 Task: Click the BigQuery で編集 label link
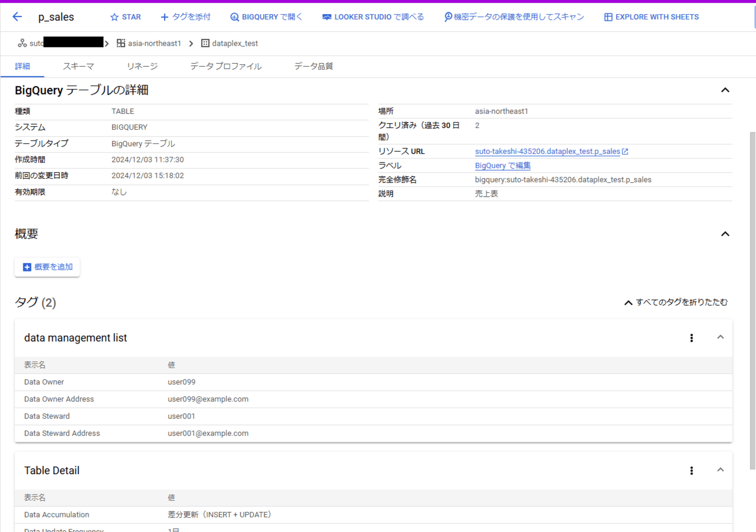pos(503,165)
